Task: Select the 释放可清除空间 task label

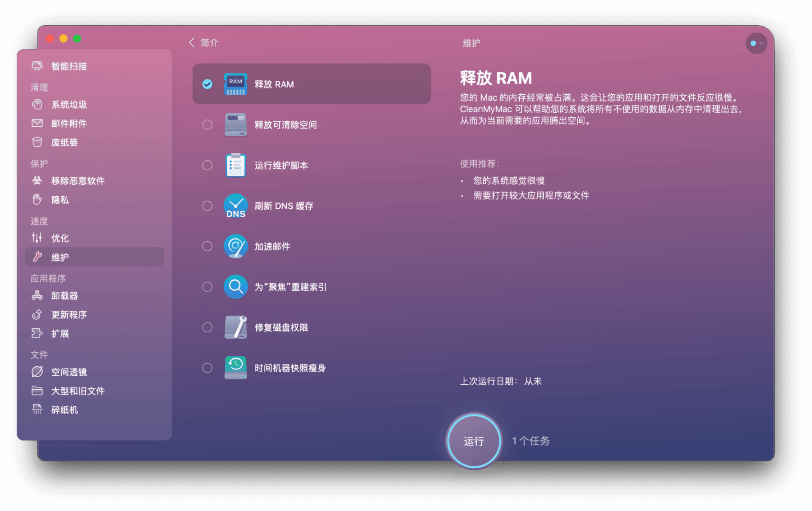Action: 286,125
